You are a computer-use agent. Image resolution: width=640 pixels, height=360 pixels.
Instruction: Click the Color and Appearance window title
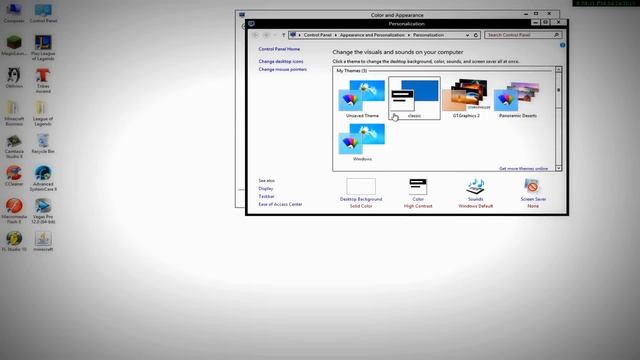coord(397,15)
